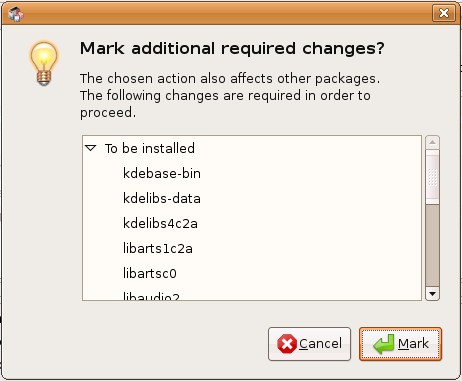
Task: Click the red X icon on Cancel
Action: (287, 344)
